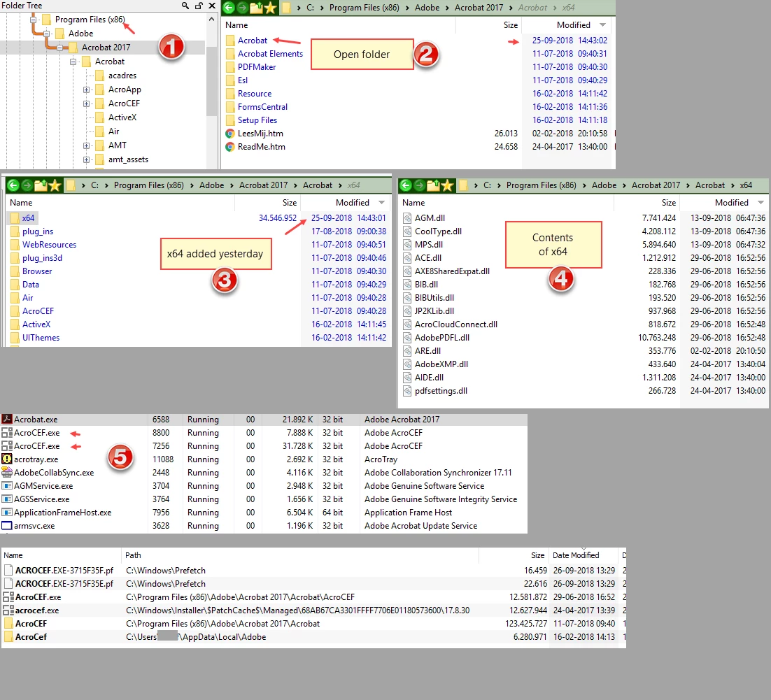The height and width of the screenshot is (700, 771).
Task: Collapse the Acrobat 2017 tree node
Action: 59,48
